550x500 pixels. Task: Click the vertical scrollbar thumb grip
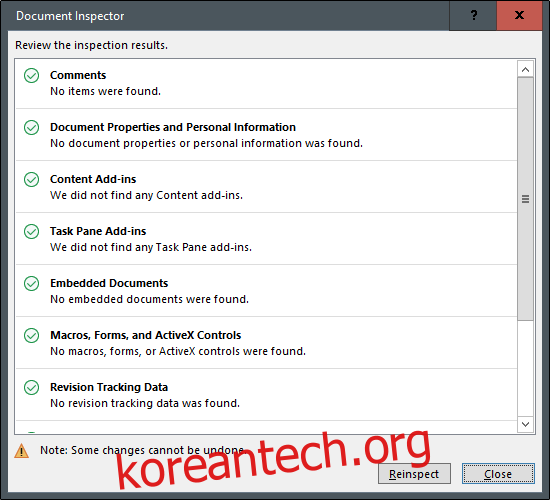[x=525, y=199]
